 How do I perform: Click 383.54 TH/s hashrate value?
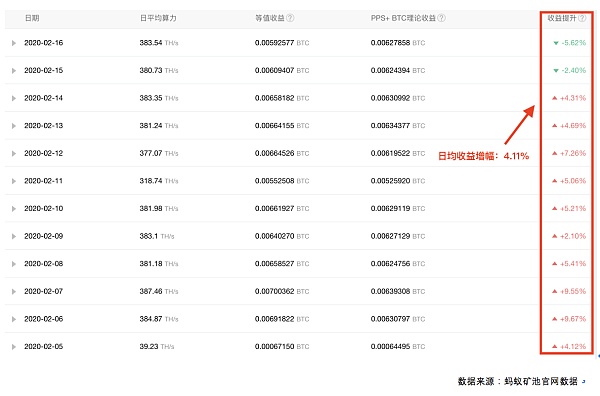point(159,43)
